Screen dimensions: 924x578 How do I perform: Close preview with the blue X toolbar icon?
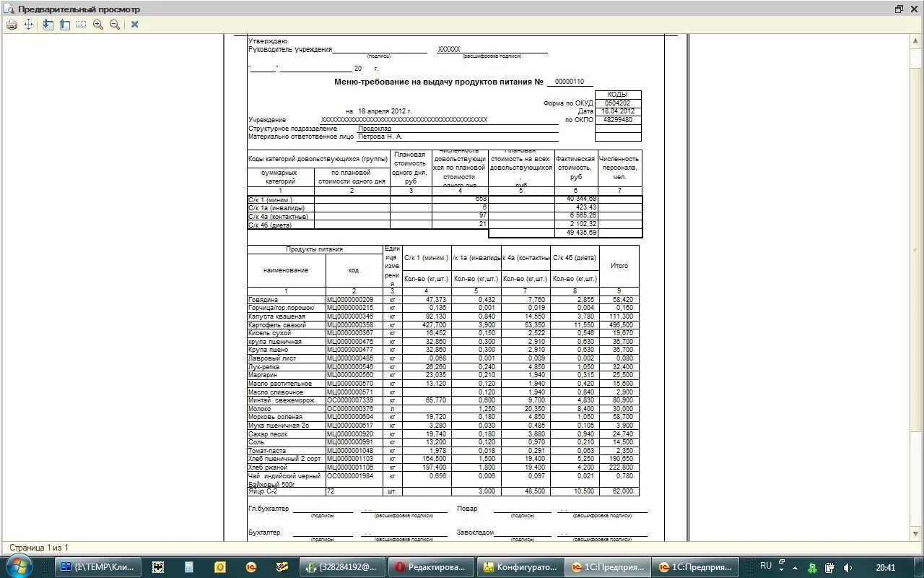coord(134,25)
